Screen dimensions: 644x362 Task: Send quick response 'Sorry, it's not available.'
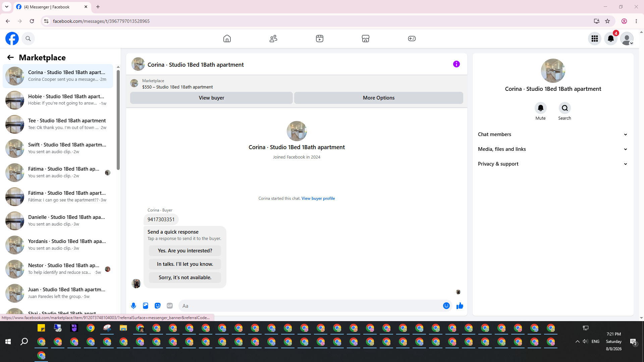[185, 278]
